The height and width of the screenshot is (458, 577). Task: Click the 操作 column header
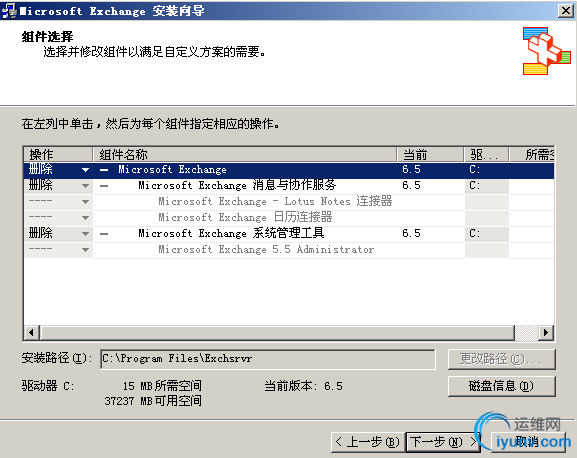tap(58, 155)
